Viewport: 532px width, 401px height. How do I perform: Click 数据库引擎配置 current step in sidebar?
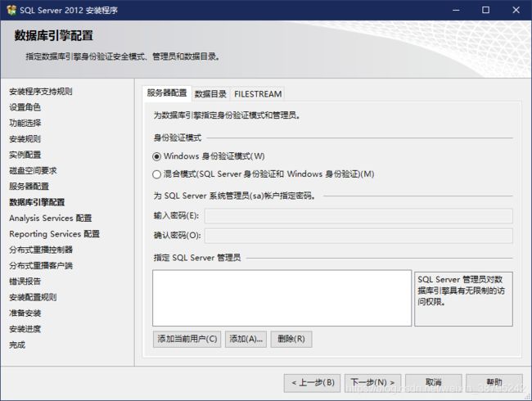pyautogui.click(x=37, y=202)
